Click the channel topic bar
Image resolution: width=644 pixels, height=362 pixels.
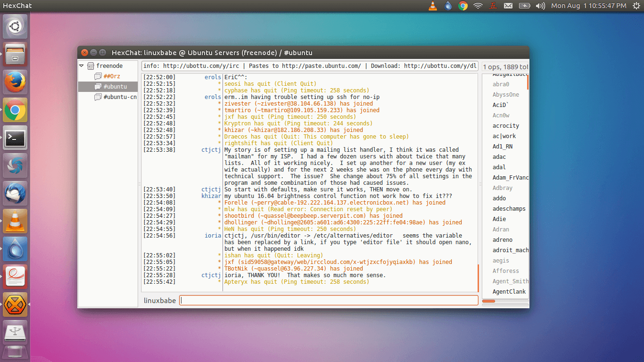pos(310,66)
